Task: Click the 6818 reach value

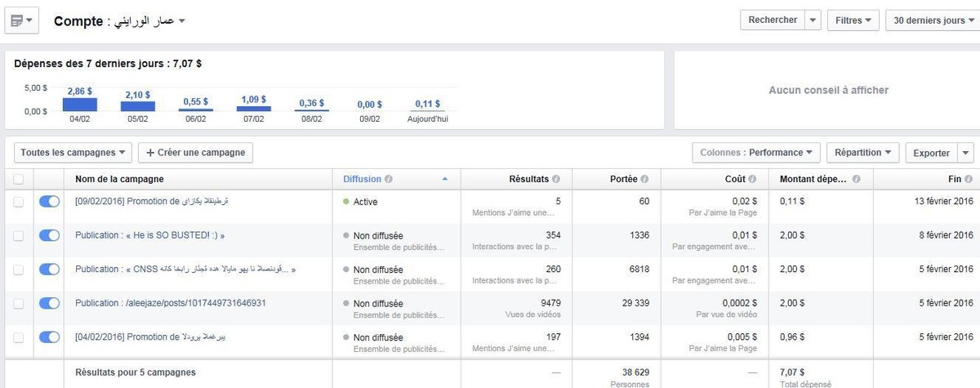Action: 639,270
